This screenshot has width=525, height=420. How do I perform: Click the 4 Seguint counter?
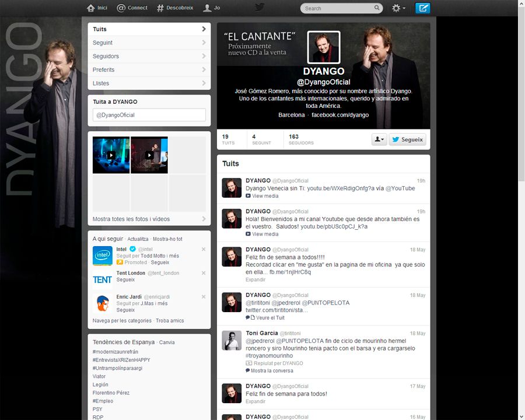[x=261, y=139]
